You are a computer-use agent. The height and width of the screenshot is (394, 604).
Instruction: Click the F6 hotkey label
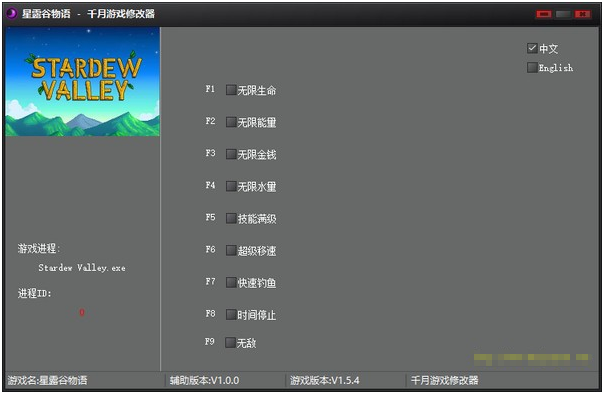[x=210, y=249]
